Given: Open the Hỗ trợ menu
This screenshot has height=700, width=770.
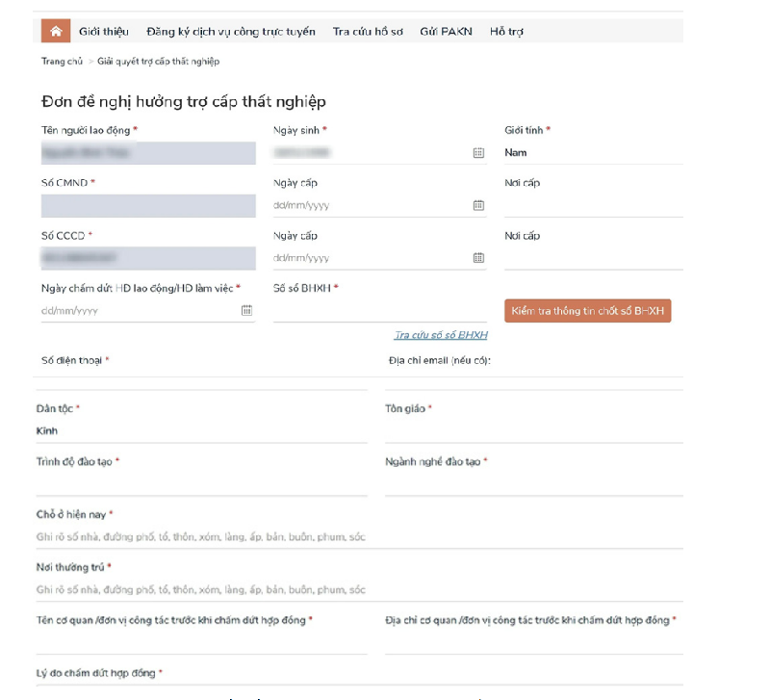Looking at the screenshot, I should click(506, 32).
